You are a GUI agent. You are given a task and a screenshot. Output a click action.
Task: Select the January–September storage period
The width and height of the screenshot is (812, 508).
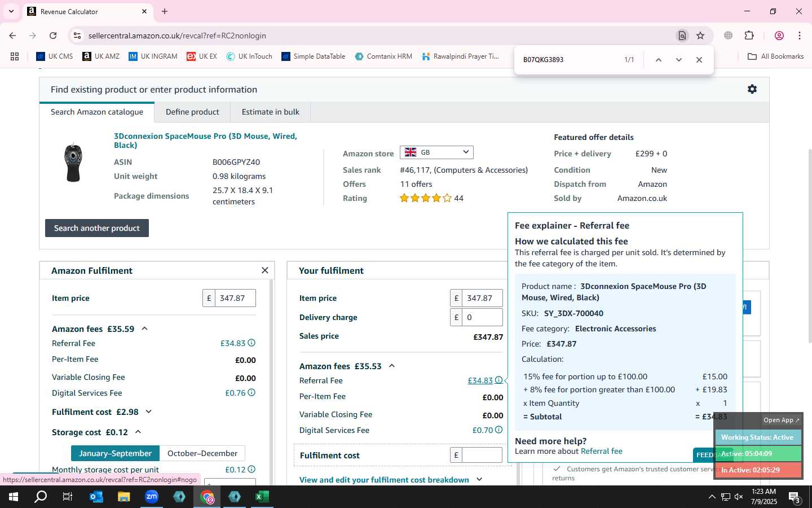[x=115, y=453]
